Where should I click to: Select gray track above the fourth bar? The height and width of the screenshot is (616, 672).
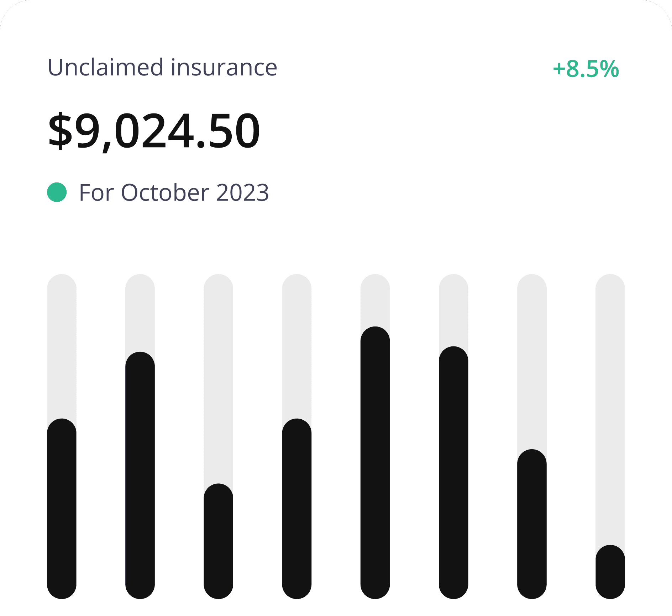pyautogui.click(x=296, y=347)
